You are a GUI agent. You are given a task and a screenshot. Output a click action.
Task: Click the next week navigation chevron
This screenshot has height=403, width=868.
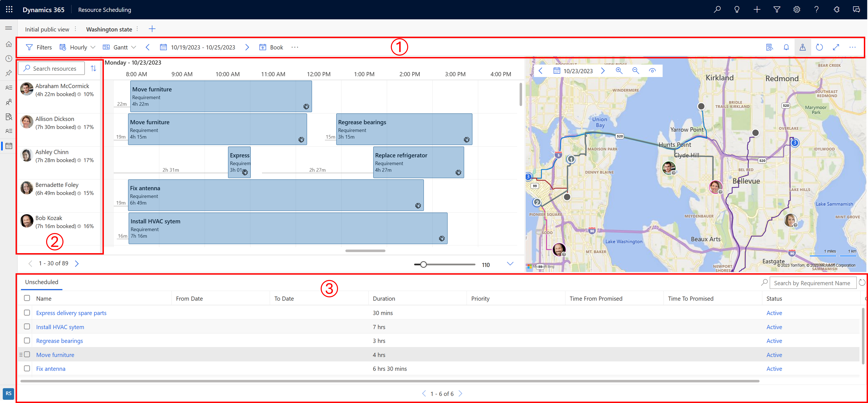tap(247, 47)
